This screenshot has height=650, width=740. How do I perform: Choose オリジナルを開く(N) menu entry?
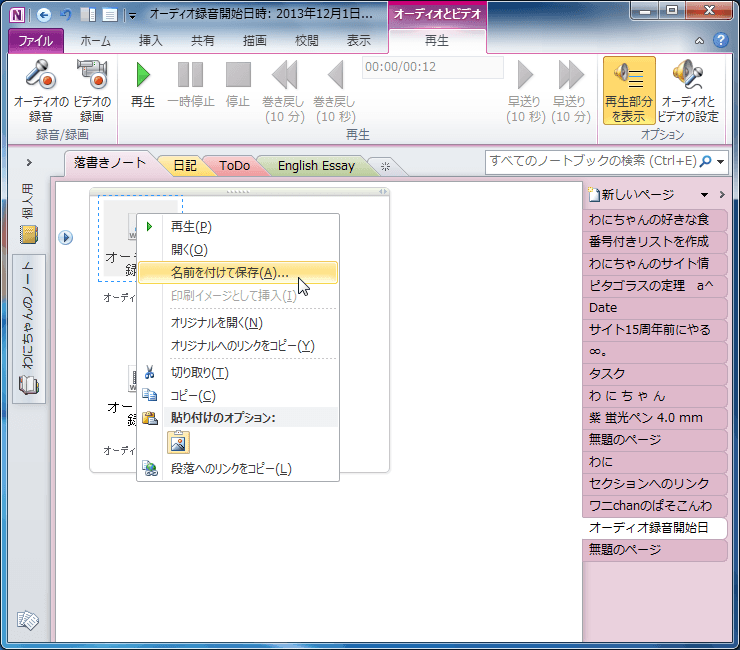pyautogui.click(x=238, y=323)
